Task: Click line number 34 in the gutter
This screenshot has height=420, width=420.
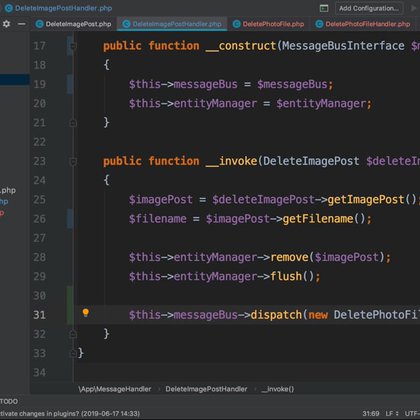Action: [x=39, y=372]
